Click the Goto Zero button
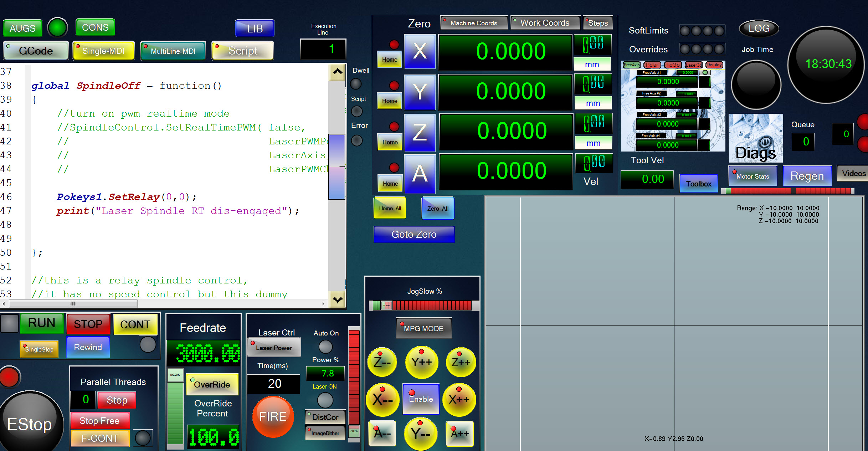The image size is (868, 451). click(414, 234)
